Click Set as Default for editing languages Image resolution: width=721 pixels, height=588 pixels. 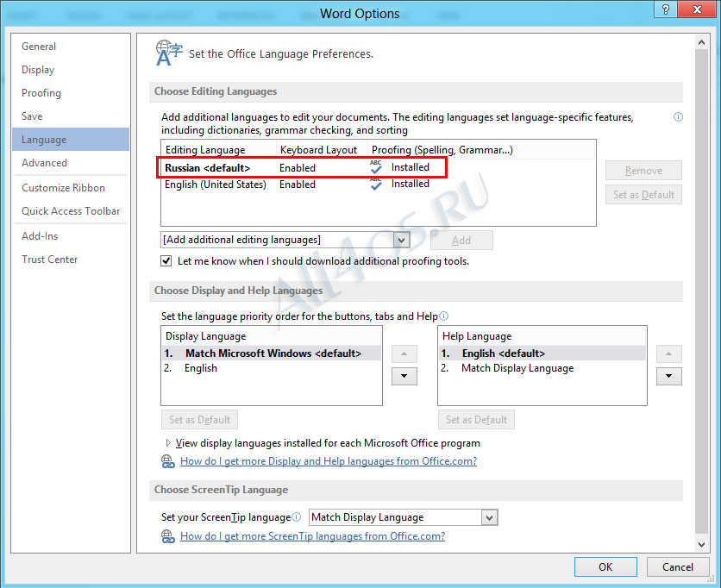coord(643,195)
